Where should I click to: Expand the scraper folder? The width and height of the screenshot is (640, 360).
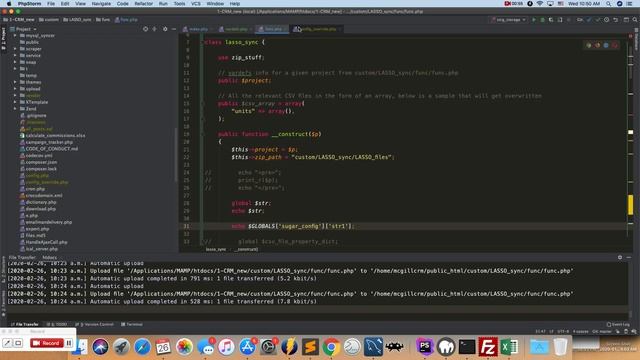click(15, 49)
